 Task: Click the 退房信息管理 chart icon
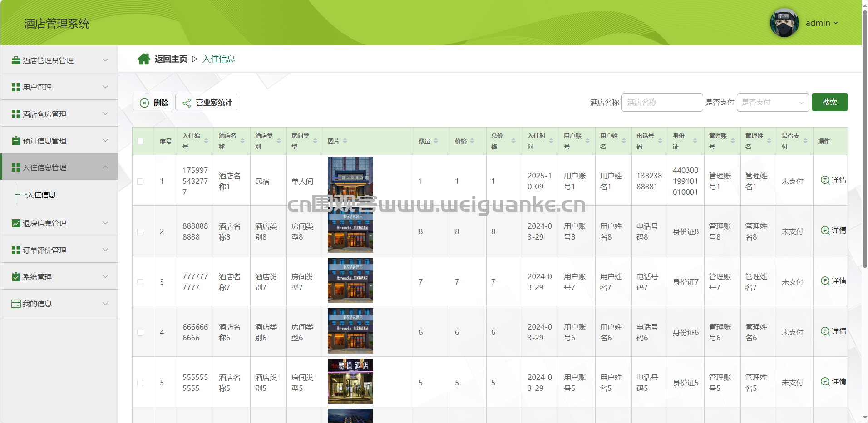point(16,223)
